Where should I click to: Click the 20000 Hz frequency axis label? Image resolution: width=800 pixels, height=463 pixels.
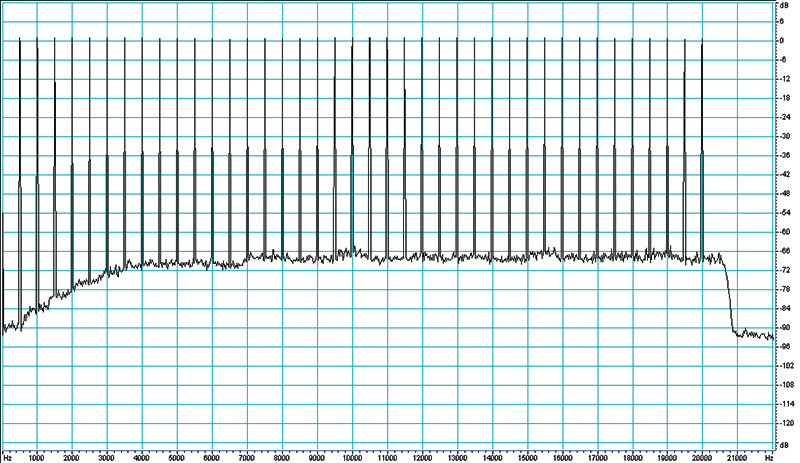[x=702, y=458]
